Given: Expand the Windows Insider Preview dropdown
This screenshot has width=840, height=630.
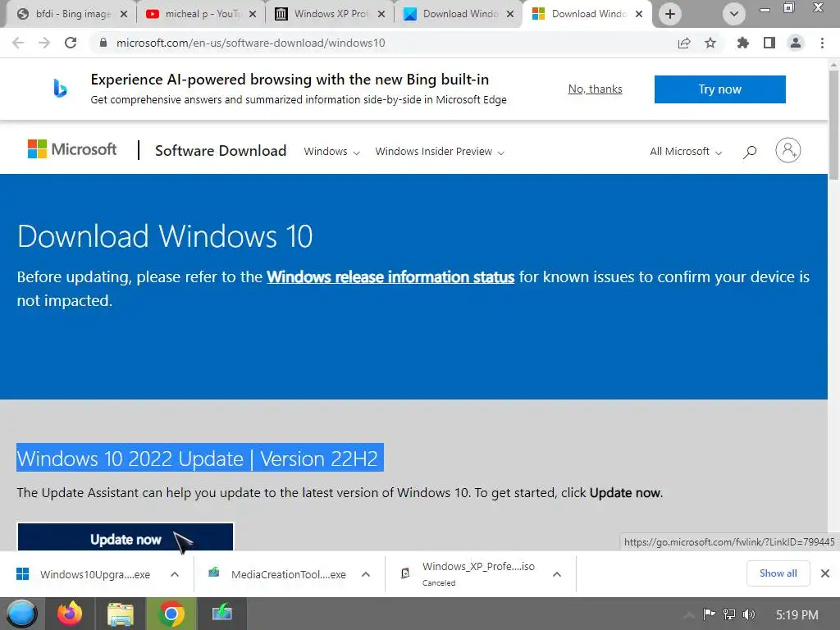Looking at the screenshot, I should [440, 152].
